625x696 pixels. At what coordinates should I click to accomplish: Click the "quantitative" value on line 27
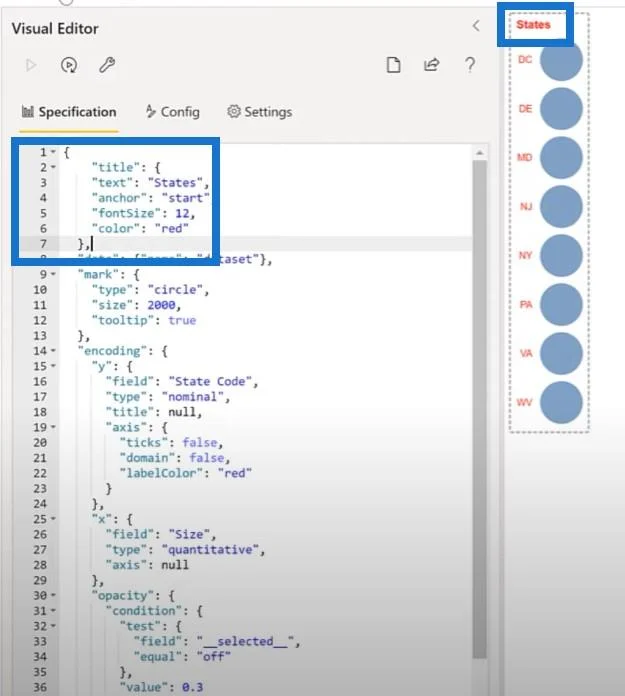210,550
